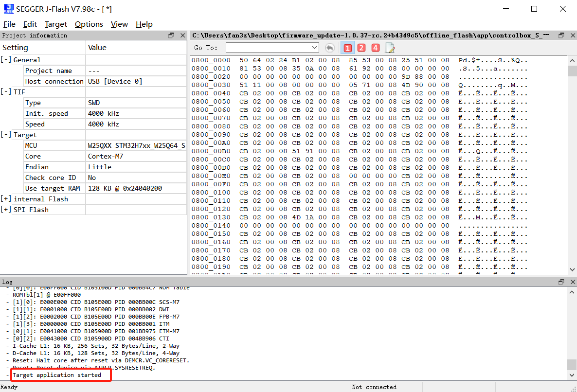Click the SCS-M7 log entry
This screenshot has width=577, height=392.
pyautogui.click(x=96, y=302)
